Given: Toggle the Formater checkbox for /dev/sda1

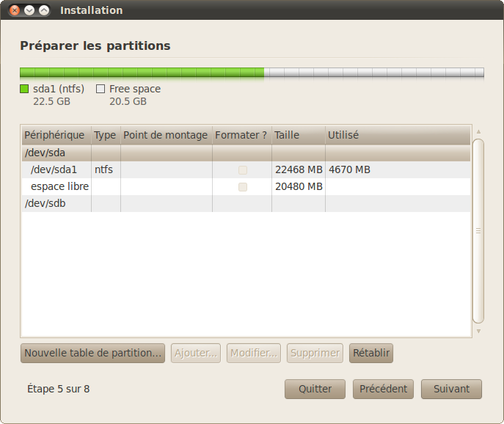Looking at the screenshot, I should [x=242, y=170].
